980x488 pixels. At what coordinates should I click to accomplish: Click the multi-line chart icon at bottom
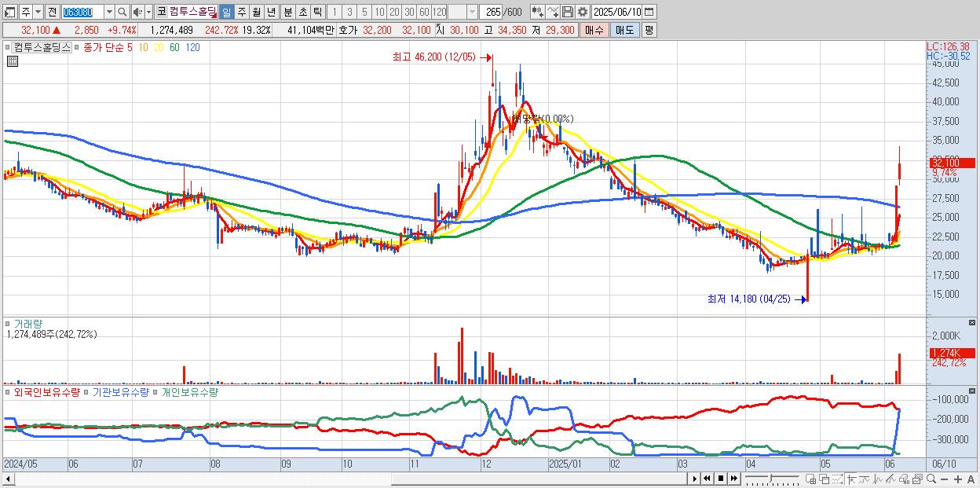pos(891,479)
